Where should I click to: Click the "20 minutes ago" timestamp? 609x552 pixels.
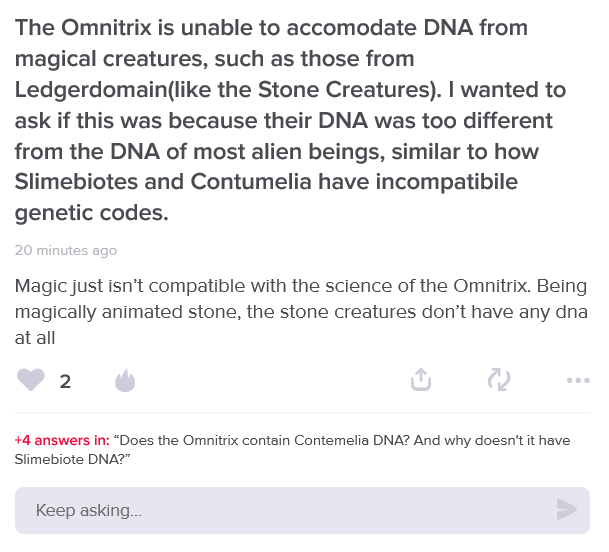(x=66, y=250)
